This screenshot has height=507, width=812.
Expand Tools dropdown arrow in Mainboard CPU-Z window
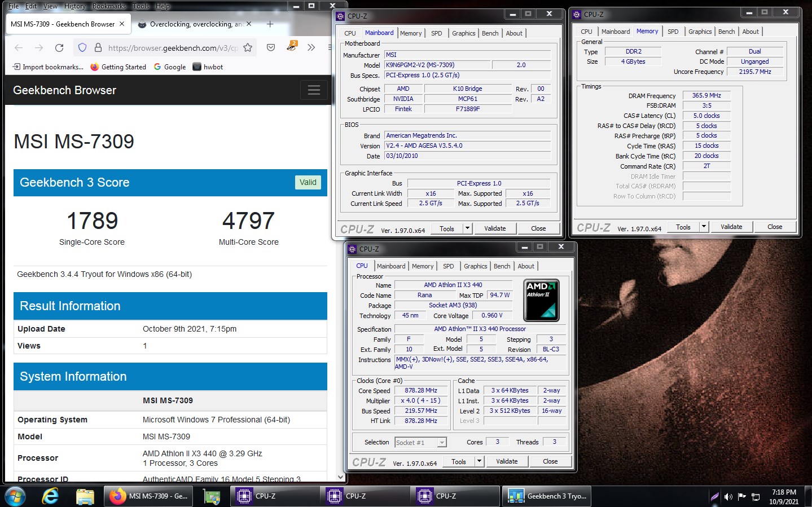click(467, 228)
